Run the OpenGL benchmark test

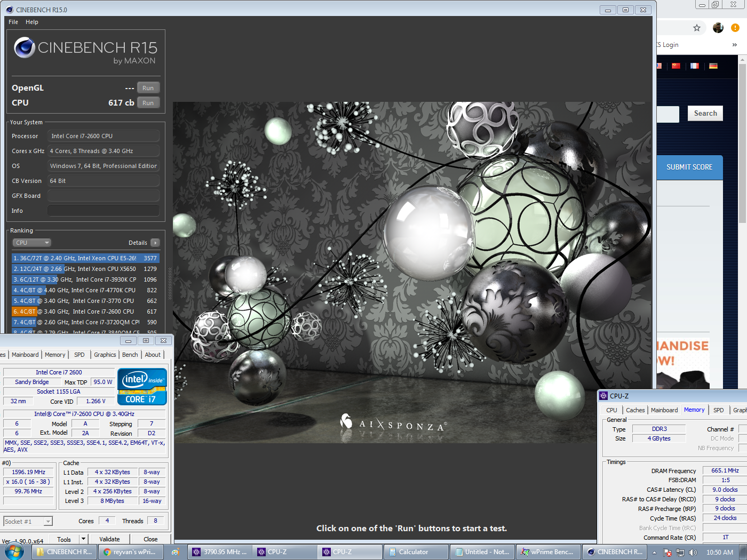coord(148,88)
